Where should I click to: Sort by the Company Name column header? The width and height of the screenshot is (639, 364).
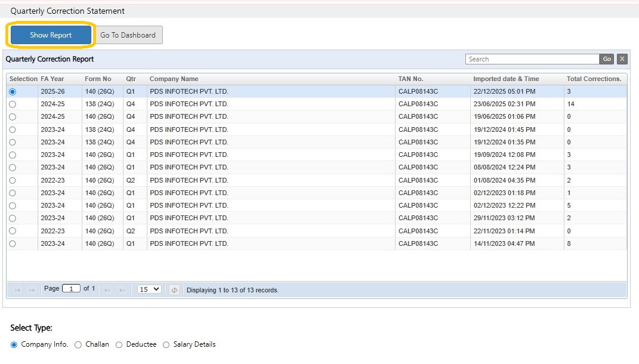[174, 79]
